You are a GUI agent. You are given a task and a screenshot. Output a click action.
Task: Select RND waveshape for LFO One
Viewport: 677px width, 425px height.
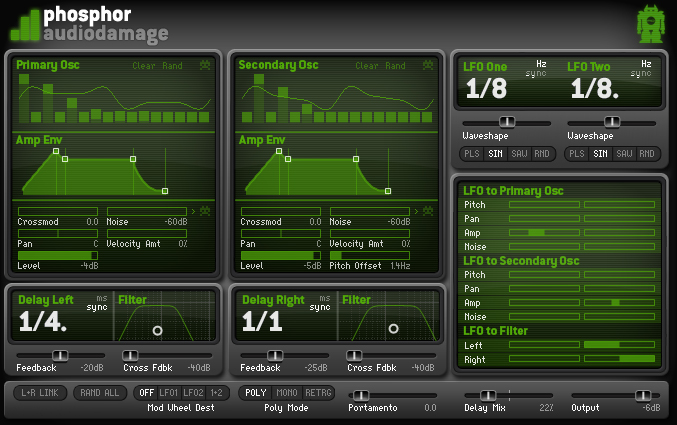click(x=542, y=153)
